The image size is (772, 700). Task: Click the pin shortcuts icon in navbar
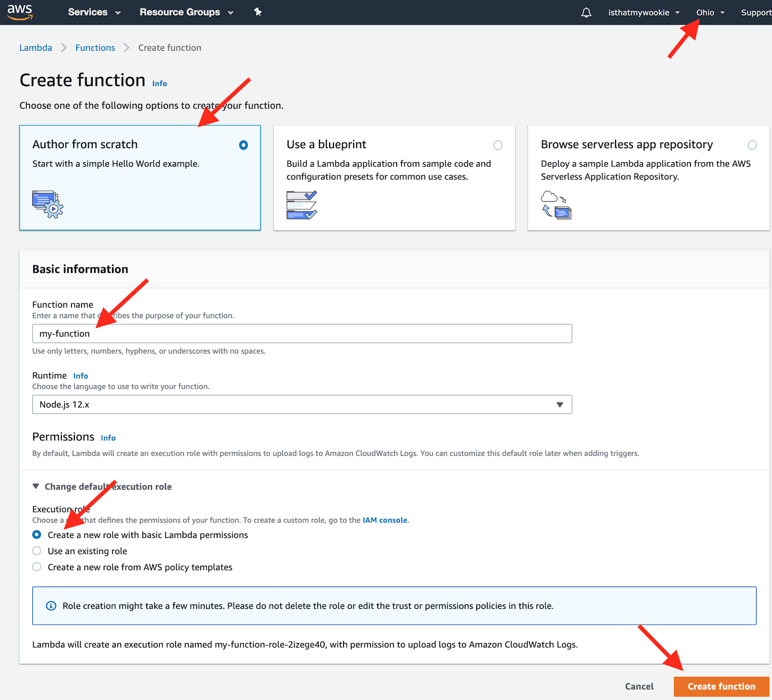[258, 12]
